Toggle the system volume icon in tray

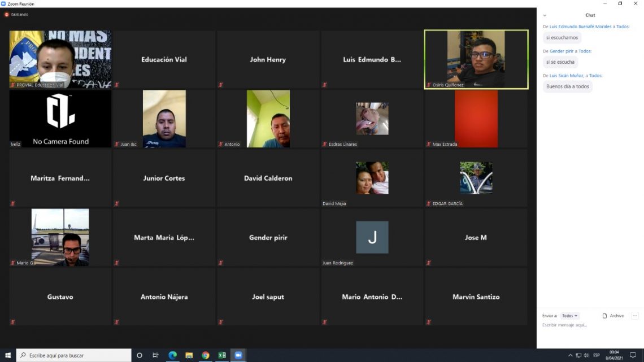click(x=586, y=355)
